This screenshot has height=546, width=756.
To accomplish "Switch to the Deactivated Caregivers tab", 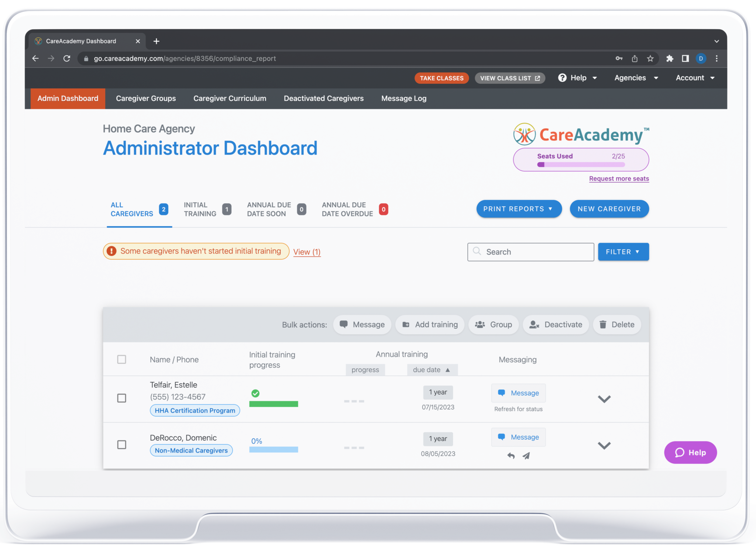I will [x=323, y=98].
